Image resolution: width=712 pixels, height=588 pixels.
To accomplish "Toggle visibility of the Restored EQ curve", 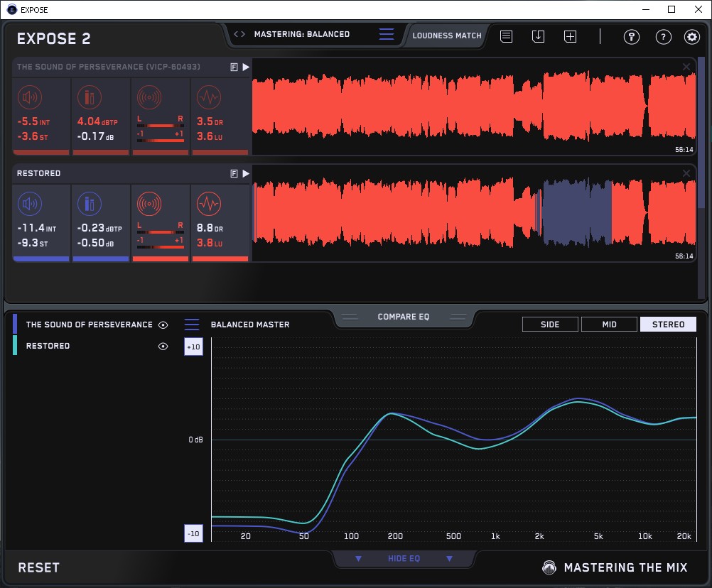I will (x=163, y=346).
